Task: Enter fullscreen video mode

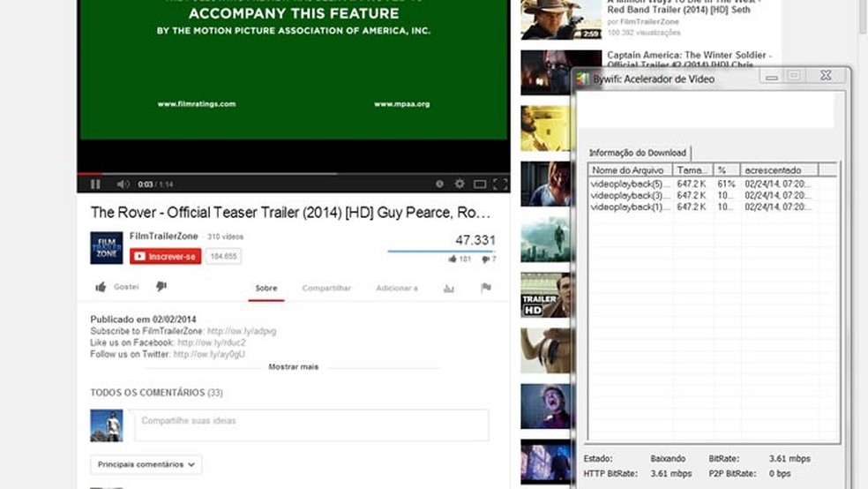Action: (x=500, y=184)
